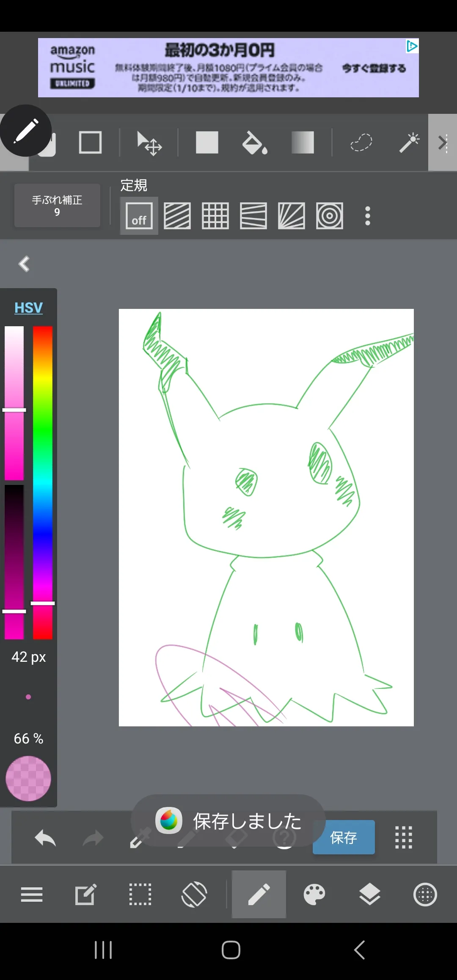457x980 pixels.
Task: Change the hue on the rainbow slider
Action: pos(43,482)
